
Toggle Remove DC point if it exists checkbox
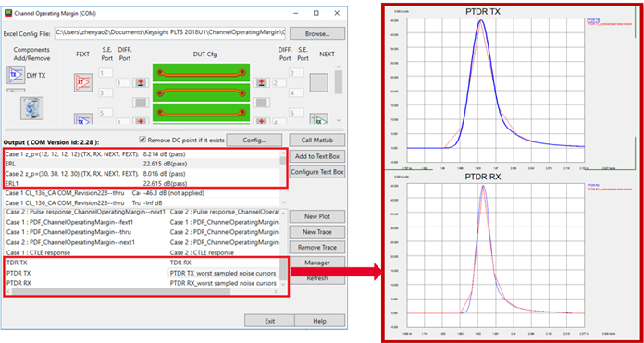(x=142, y=140)
